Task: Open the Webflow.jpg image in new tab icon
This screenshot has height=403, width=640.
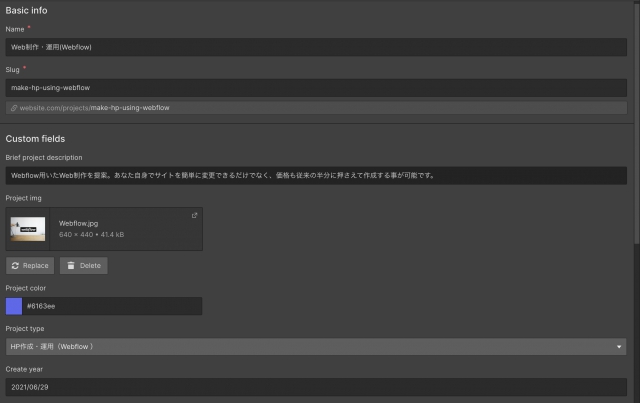Action: (194, 215)
